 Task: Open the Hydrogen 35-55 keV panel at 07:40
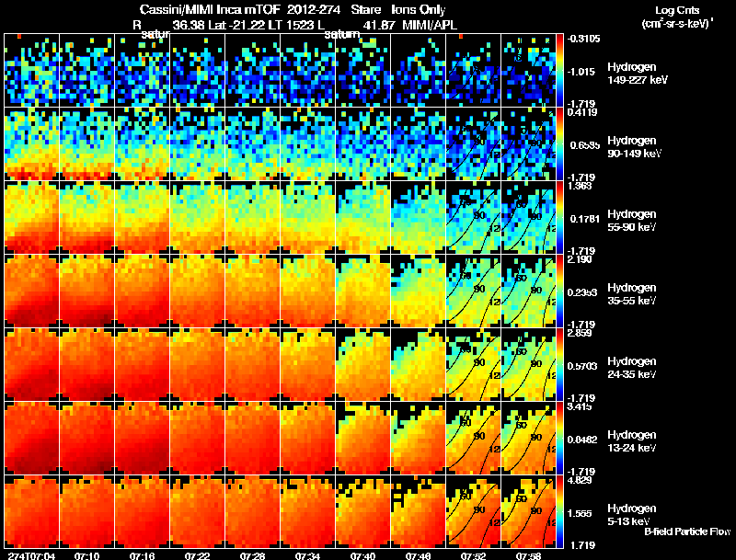coord(362,291)
